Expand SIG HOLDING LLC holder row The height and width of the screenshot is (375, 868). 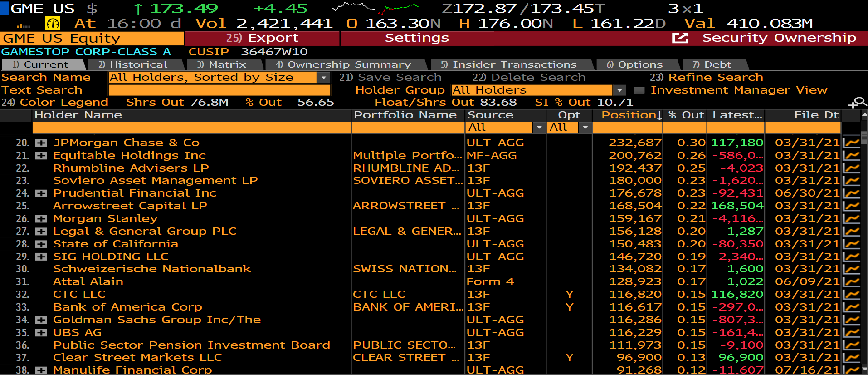[41, 257]
